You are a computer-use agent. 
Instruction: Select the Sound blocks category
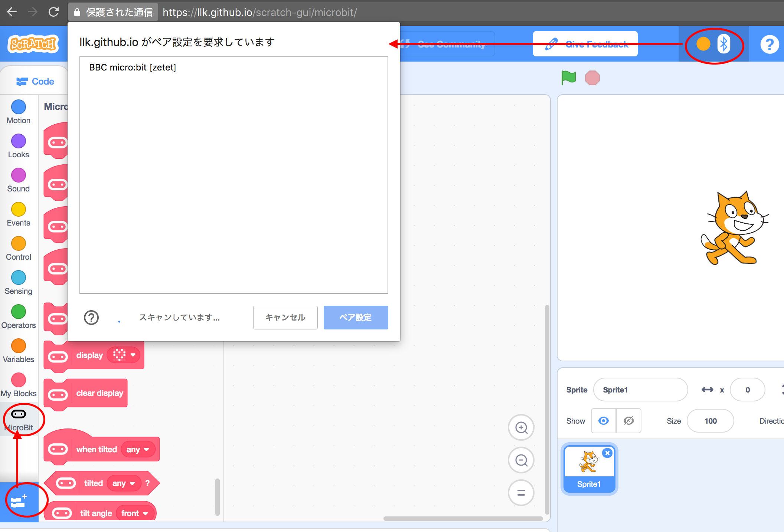click(x=18, y=179)
